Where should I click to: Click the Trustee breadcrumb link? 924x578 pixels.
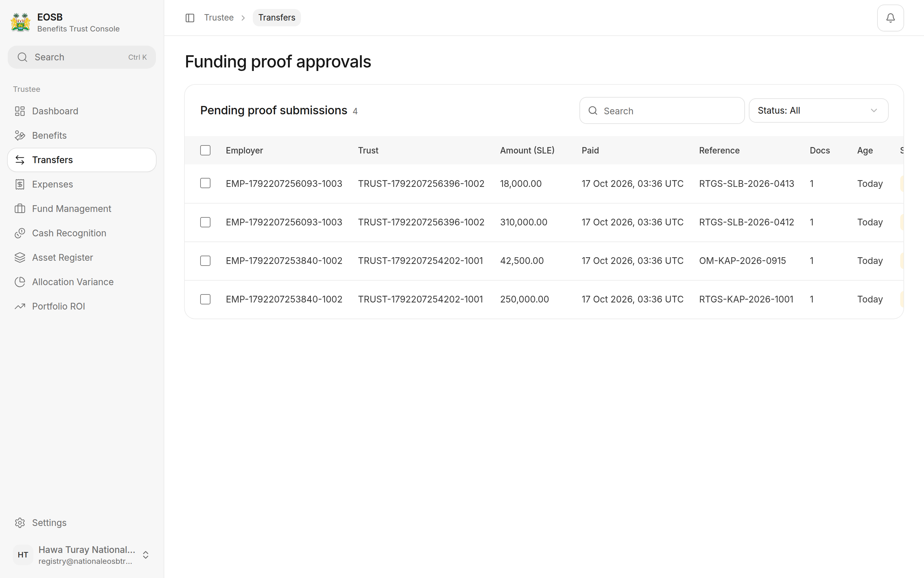click(219, 18)
